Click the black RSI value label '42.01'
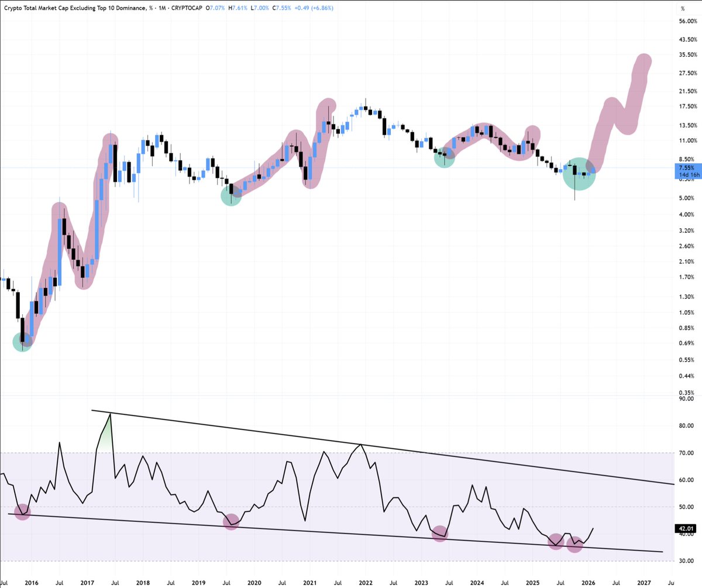Viewport: 702px width, 588px height. coord(685,529)
